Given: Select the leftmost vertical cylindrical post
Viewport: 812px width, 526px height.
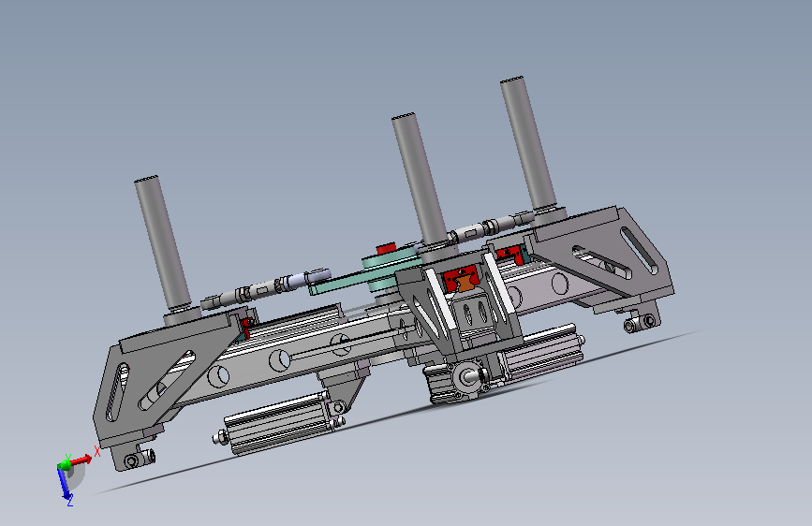Looking at the screenshot, I should 162,244.
